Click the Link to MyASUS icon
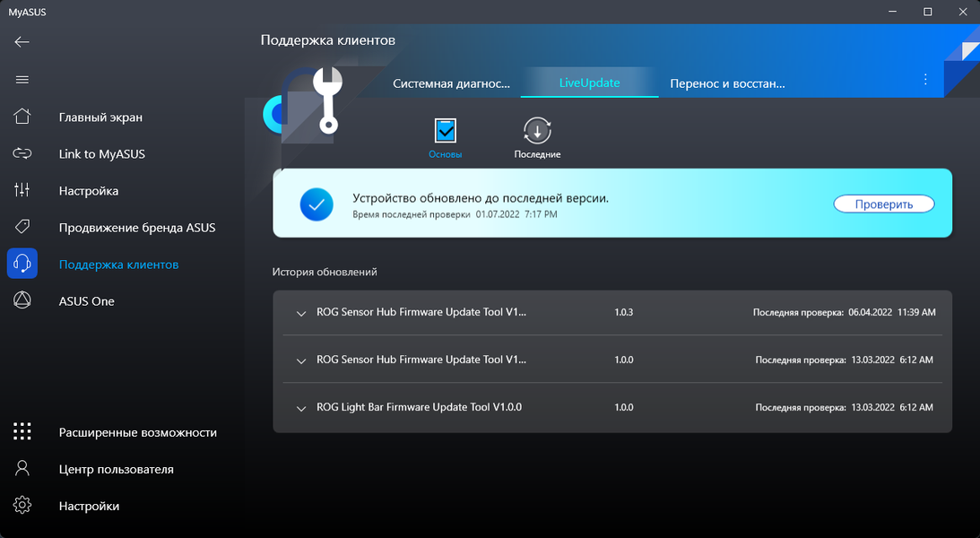 [x=22, y=153]
